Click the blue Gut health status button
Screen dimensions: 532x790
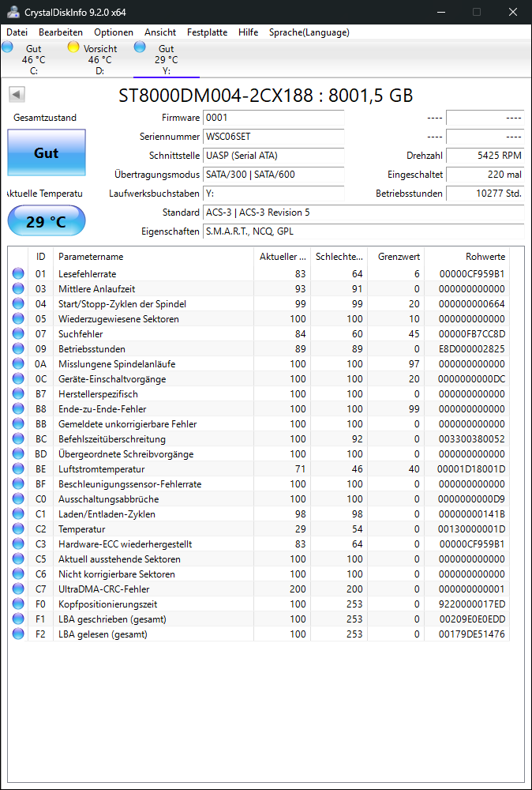point(47,152)
